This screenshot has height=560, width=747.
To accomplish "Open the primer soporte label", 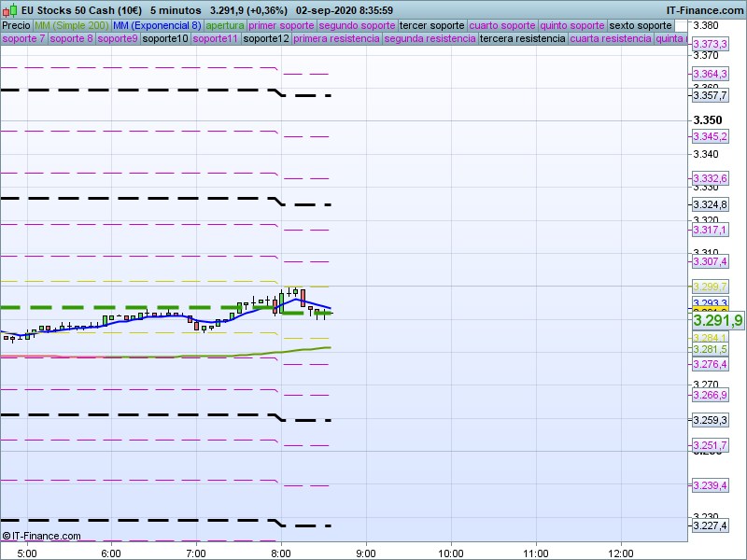I will coord(281,26).
